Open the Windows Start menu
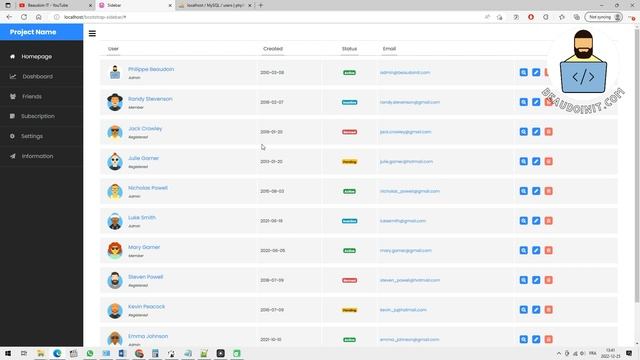640x360 pixels. coord(8,353)
